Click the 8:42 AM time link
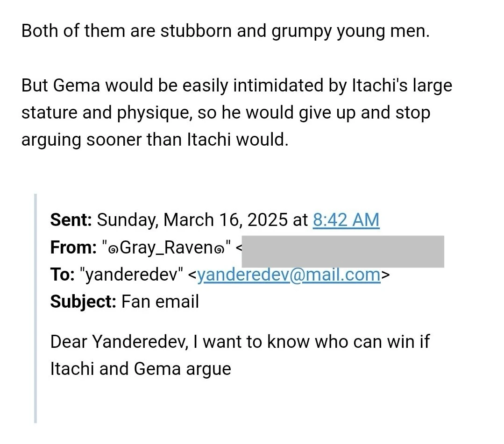This screenshot has height=444, width=504. pos(346,220)
